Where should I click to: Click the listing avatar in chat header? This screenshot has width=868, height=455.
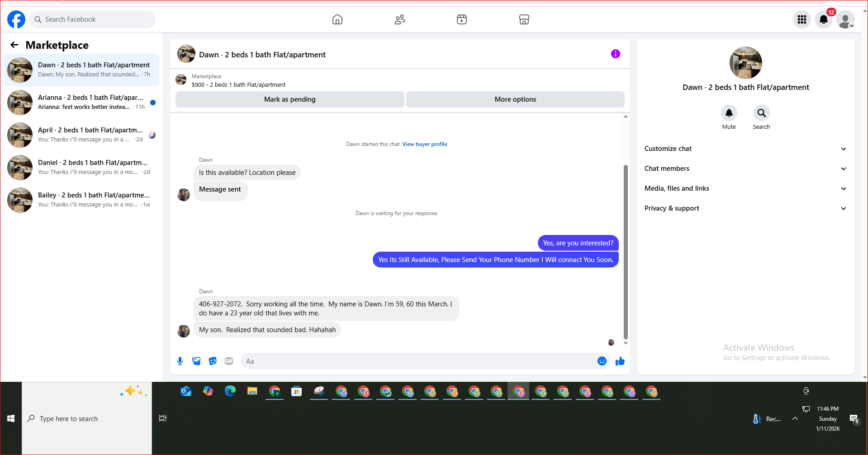pyautogui.click(x=186, y=54)
